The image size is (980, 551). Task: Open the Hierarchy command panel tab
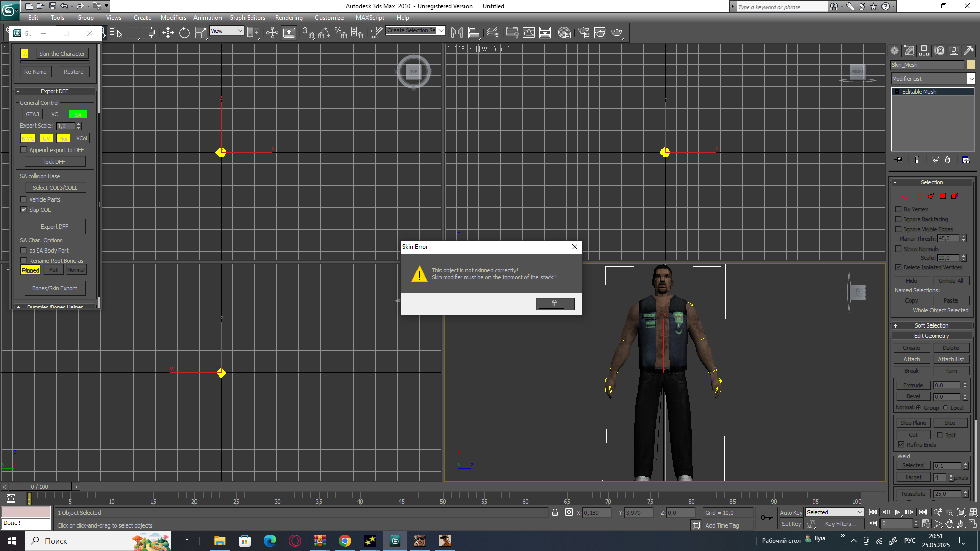pos(924,51)
